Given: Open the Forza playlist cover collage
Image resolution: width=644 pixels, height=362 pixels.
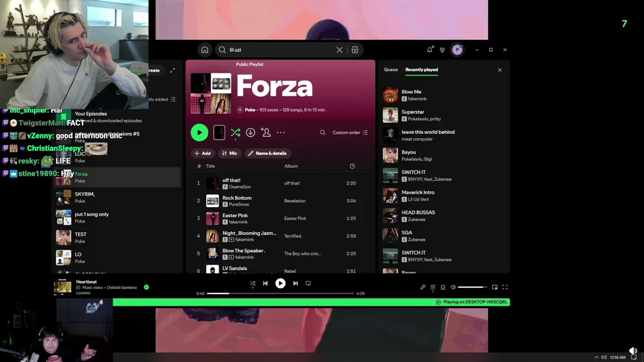Looking at the screenshot, I should point(211,94).
